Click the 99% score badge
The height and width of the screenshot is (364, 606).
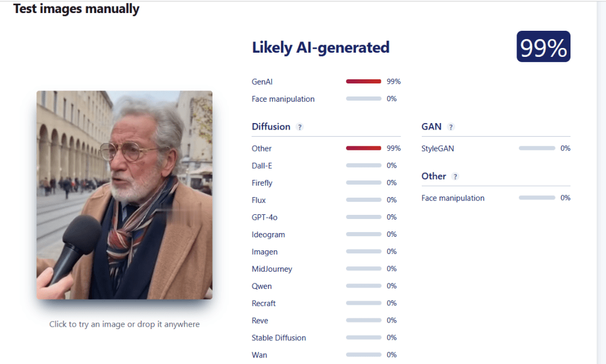click(x=543, y=46)
